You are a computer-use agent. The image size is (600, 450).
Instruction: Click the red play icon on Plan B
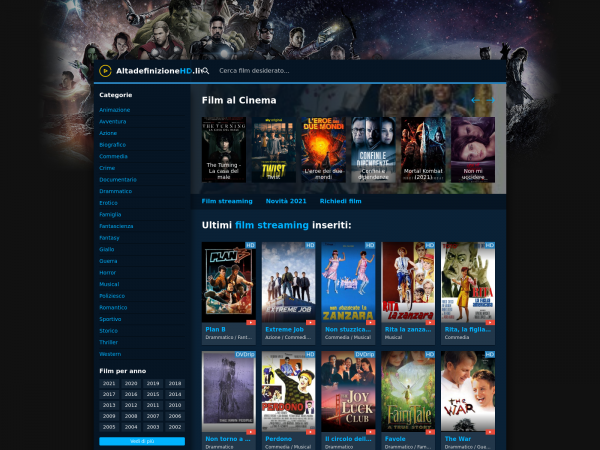tap(251, 322)
